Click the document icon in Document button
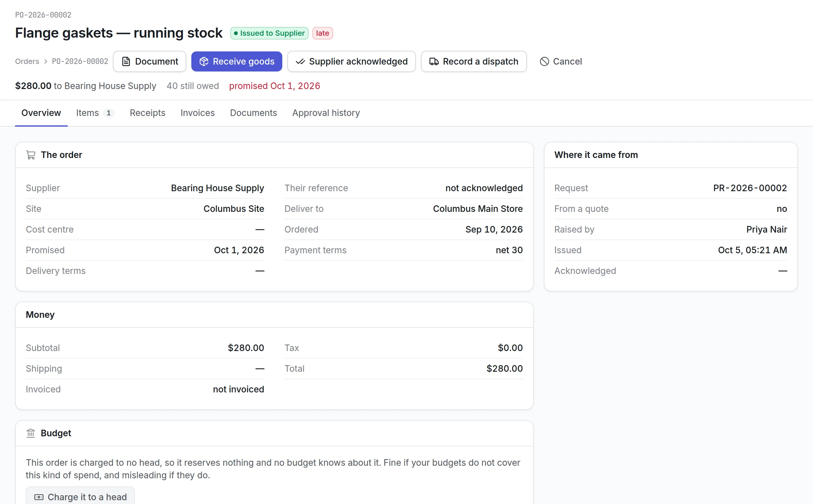The height and width of the screenshot is (504, 813). click(126, 62)
